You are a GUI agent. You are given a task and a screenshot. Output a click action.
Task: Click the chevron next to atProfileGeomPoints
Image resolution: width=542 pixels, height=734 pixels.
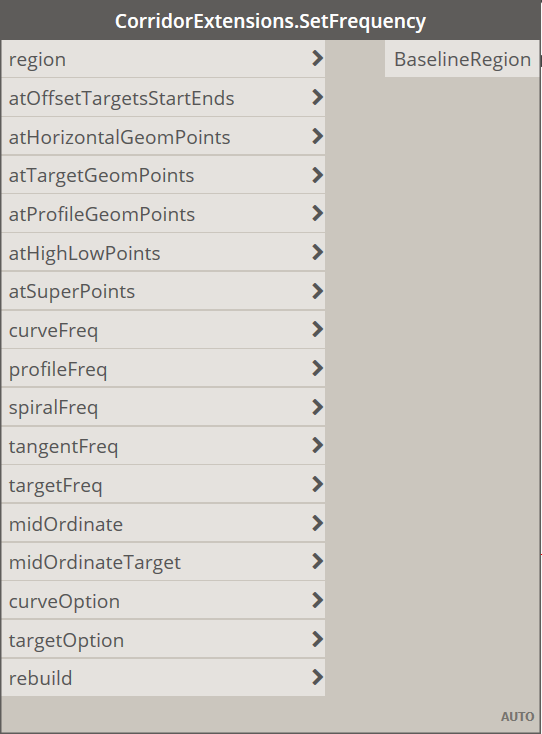(317, 213)
